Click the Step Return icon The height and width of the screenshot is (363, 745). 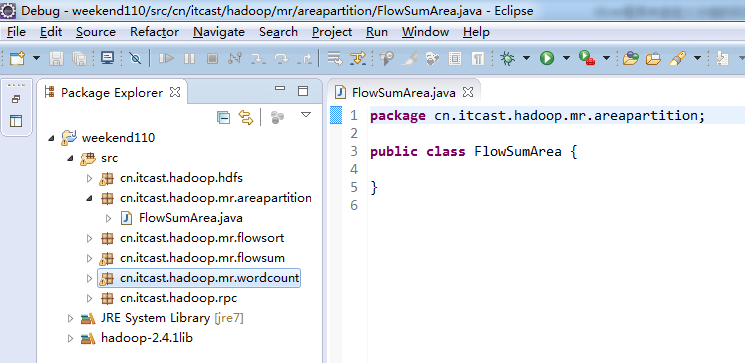click(304, 58)
